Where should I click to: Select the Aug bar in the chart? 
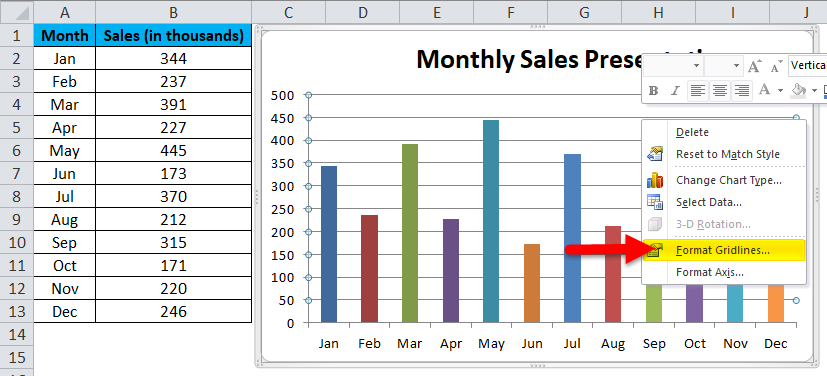point(613,274)
